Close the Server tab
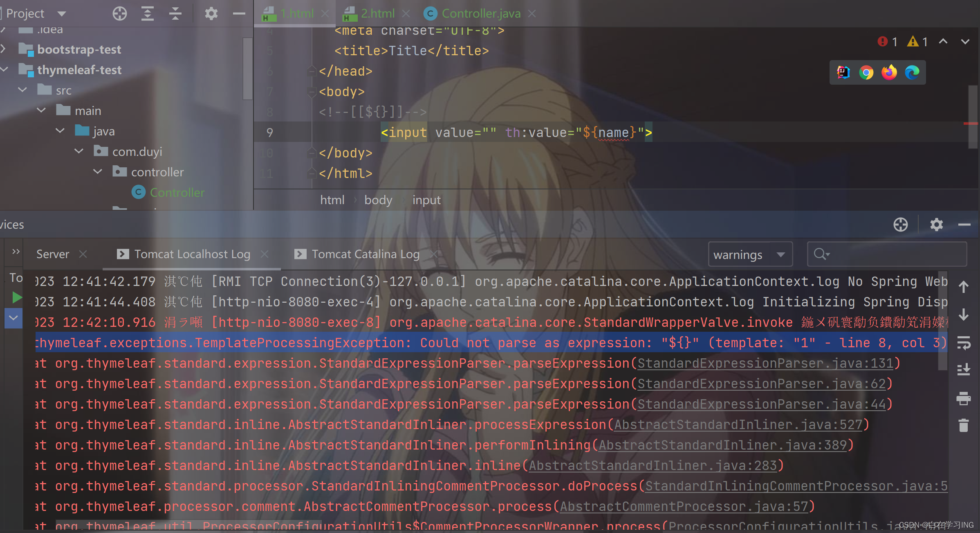This screenshot has height=533, width=980. [x=83, y=254]
